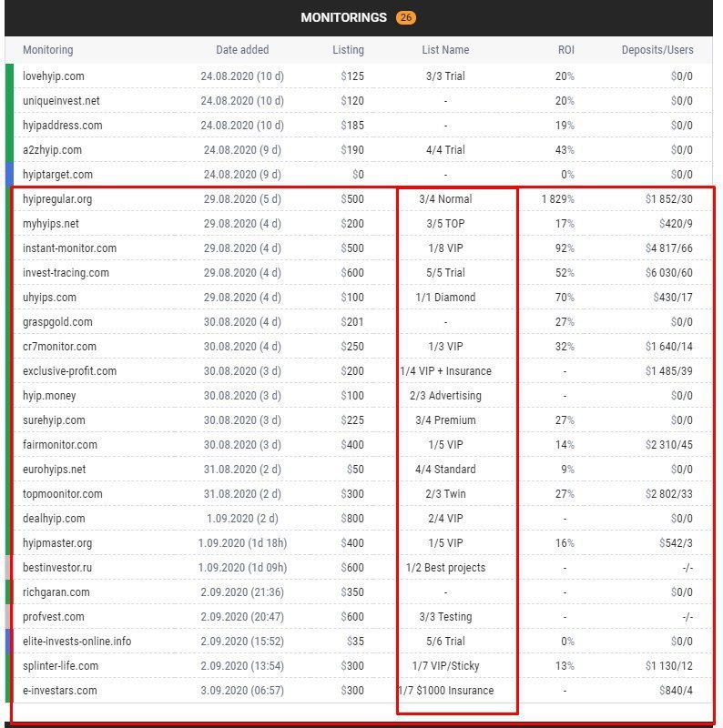Image resolution: width=723 pixels, height=728 pixels.
Task: Open the e-investars.com link
Action: coord(60,691)
